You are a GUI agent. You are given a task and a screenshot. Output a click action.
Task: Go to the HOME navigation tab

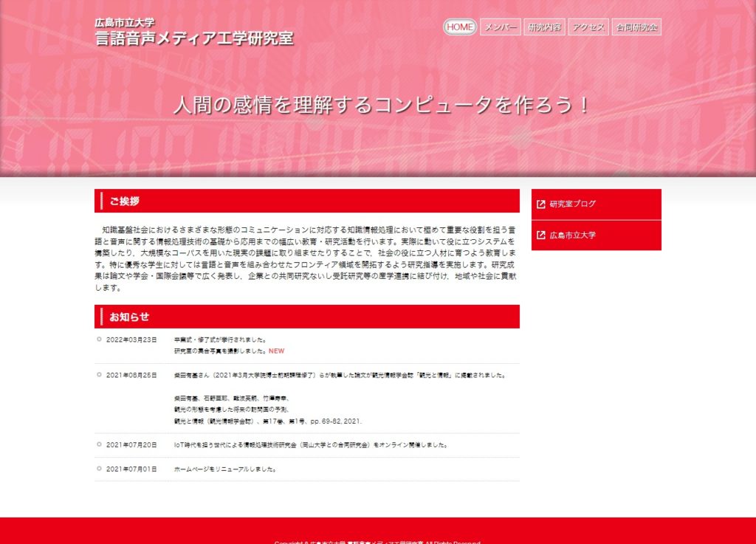coord(460,27)
